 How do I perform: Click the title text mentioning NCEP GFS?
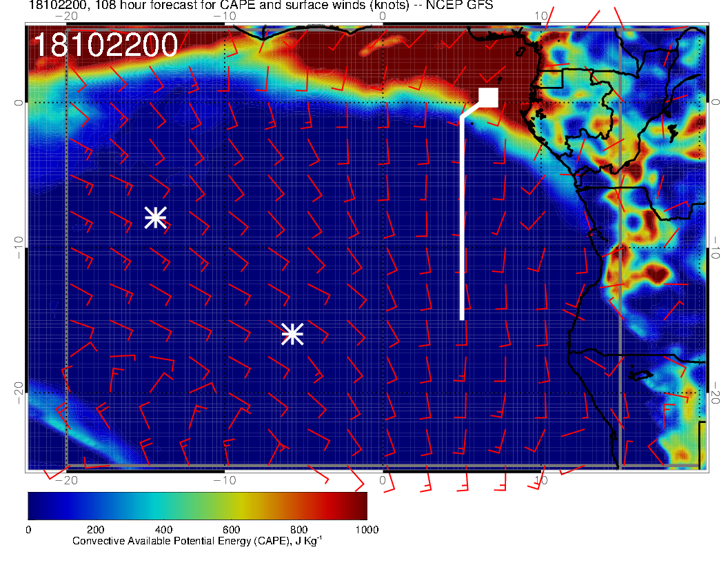[x=261, y=5]
